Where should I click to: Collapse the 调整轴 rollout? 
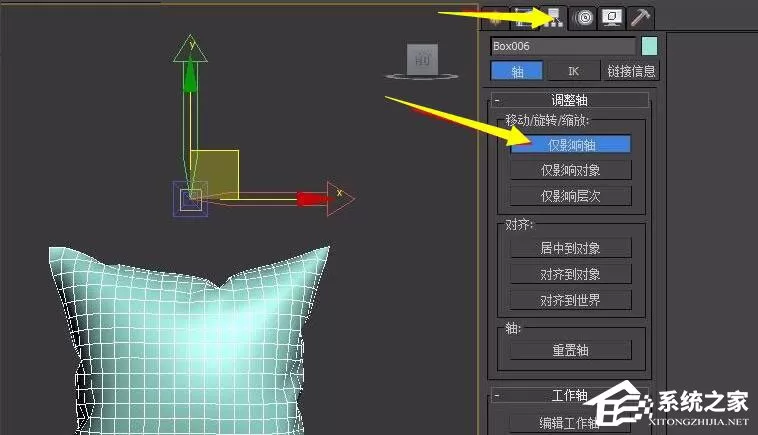569,100
